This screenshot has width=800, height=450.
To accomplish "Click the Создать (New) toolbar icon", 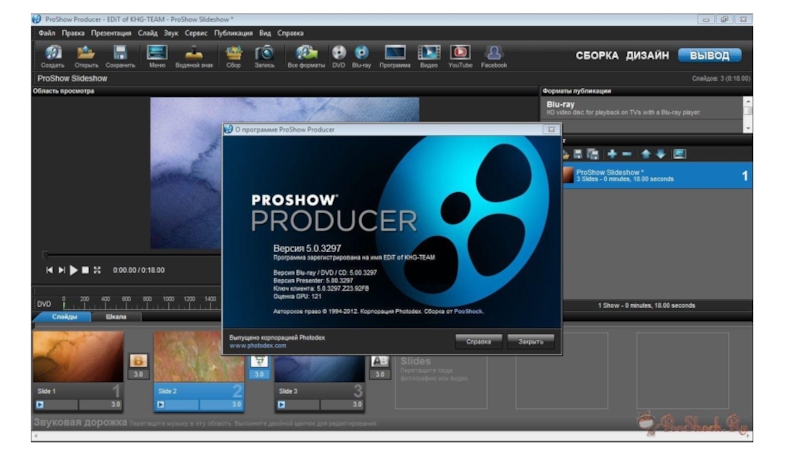I will [x=53, y=54].
